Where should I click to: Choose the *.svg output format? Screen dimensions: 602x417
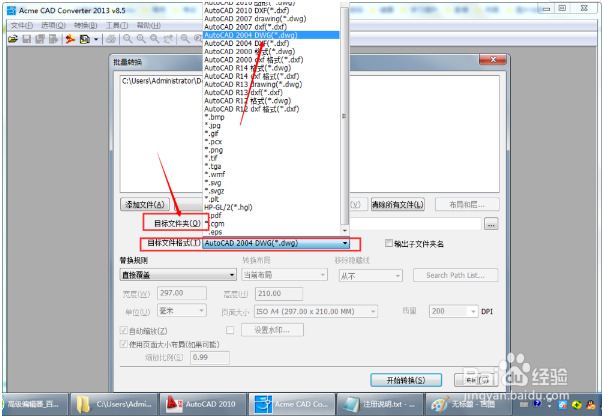click(271, 183)
